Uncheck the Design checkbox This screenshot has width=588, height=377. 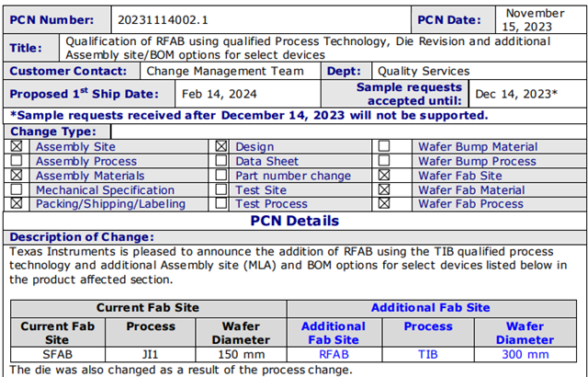[x=221, y=146]
